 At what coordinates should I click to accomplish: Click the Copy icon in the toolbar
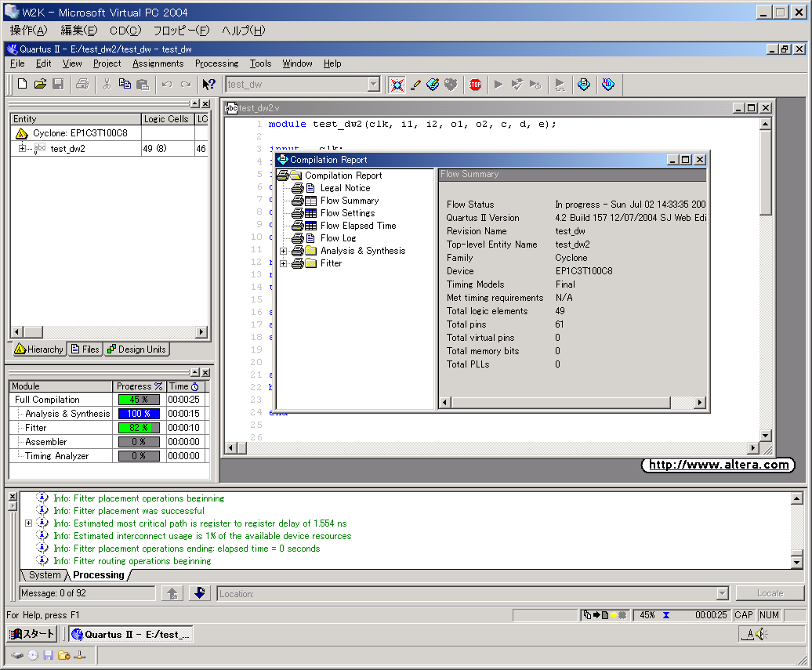tap(125, 85)
